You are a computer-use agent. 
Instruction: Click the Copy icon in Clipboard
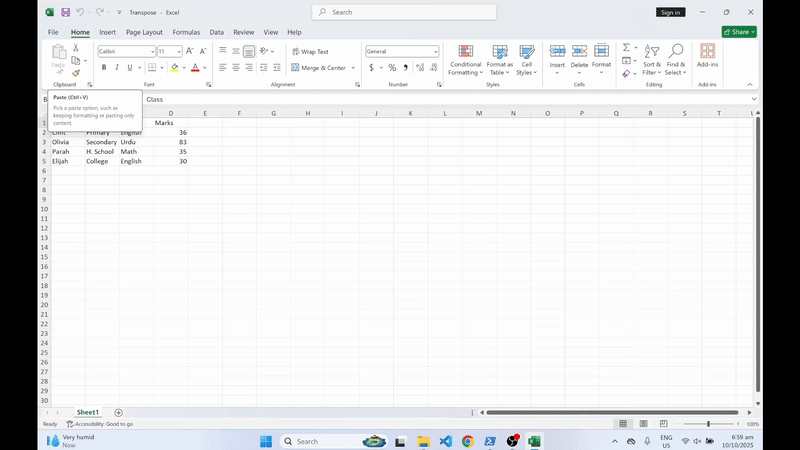click(76, 61)
